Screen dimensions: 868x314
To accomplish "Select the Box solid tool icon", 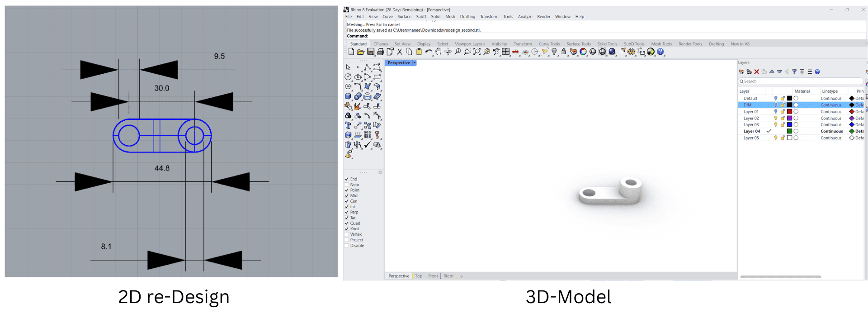I will (x=348, y=96).
